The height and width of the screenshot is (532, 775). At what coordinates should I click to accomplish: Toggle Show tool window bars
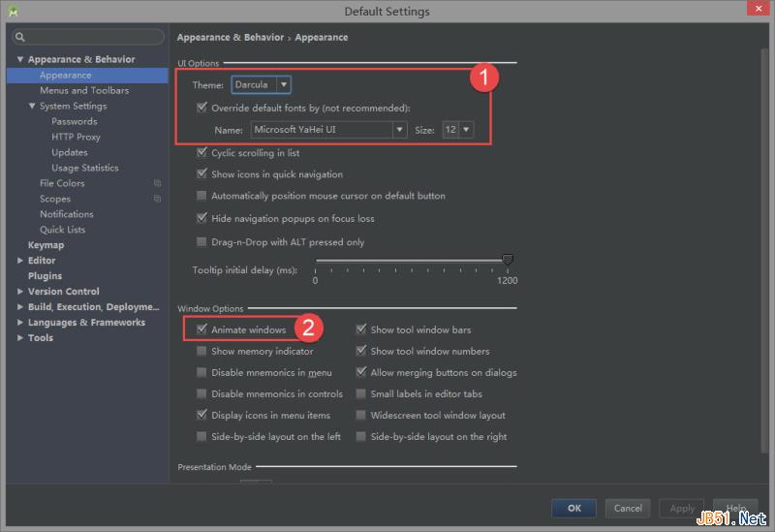361,329
